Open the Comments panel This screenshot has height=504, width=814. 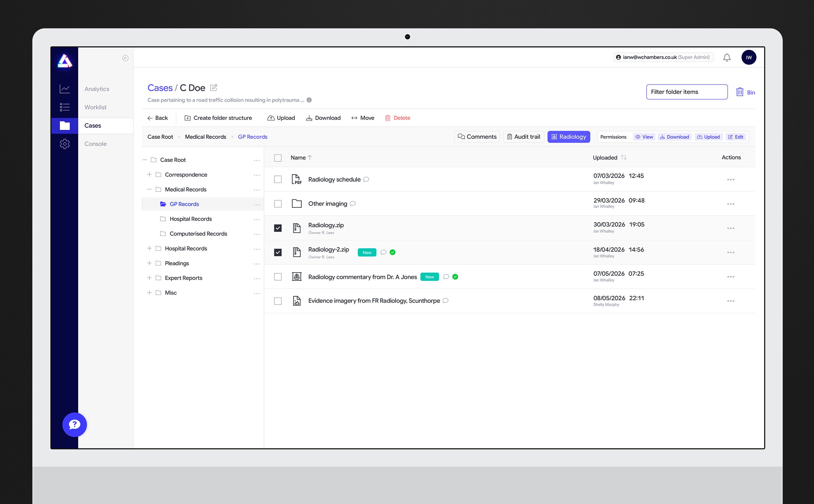point(477,137)
